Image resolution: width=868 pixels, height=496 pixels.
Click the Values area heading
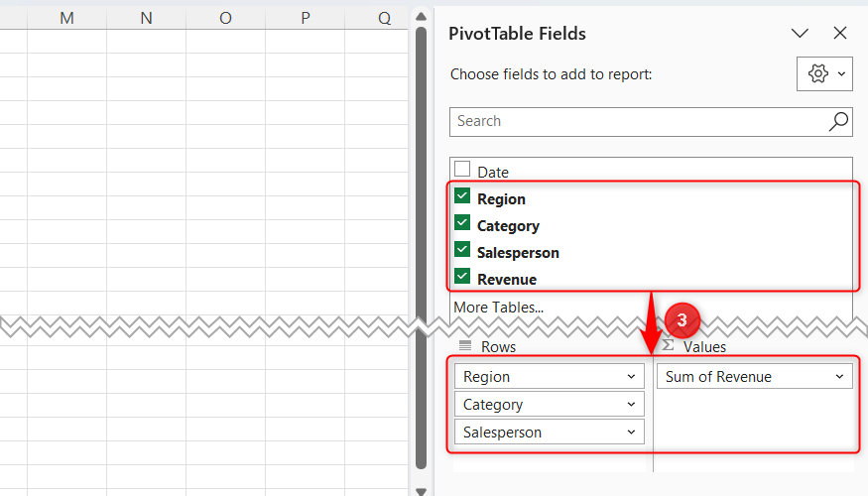point(704,347)
